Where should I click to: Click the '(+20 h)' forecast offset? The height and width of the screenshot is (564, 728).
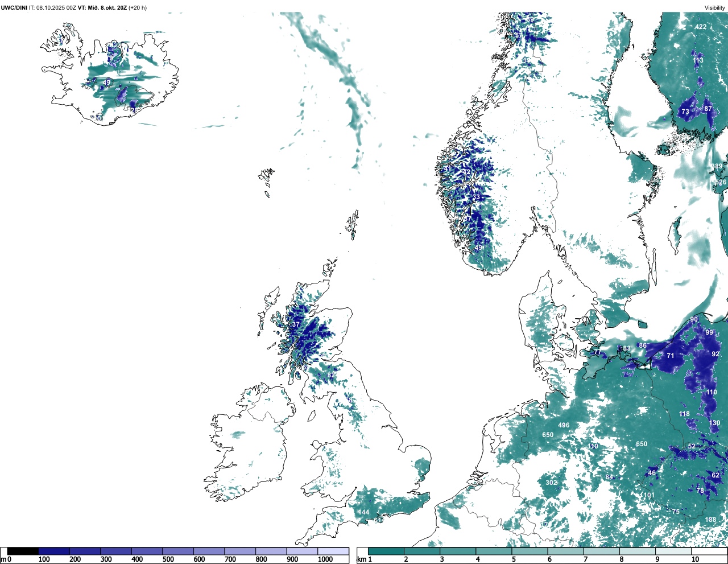pos(138,7)
